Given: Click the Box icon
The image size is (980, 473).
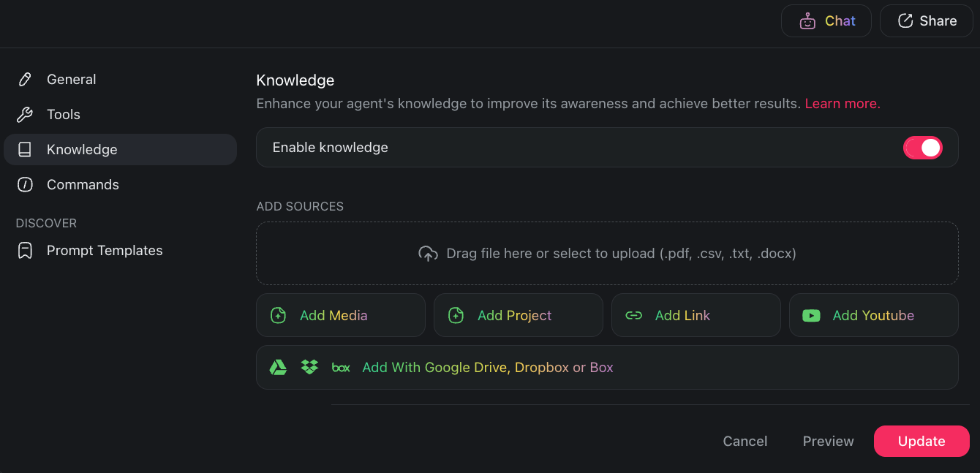Looking at the screenshot, I should pyautogui.click(x=341, y=367).
